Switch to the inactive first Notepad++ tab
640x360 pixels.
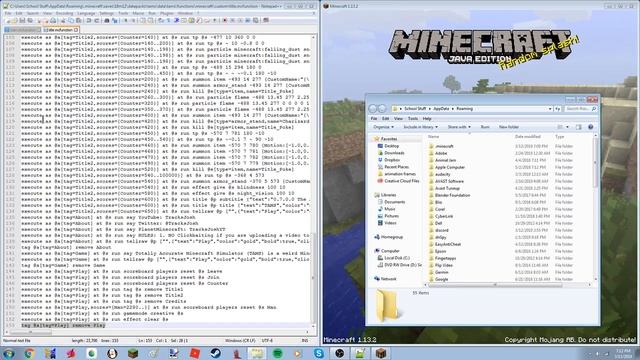pyautogui.click(x=22, y=30)
